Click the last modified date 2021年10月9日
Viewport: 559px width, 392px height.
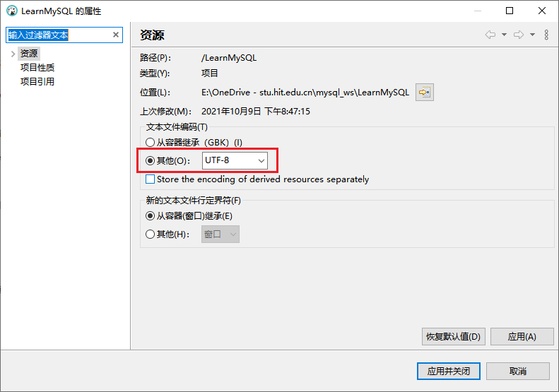[256, 111]
